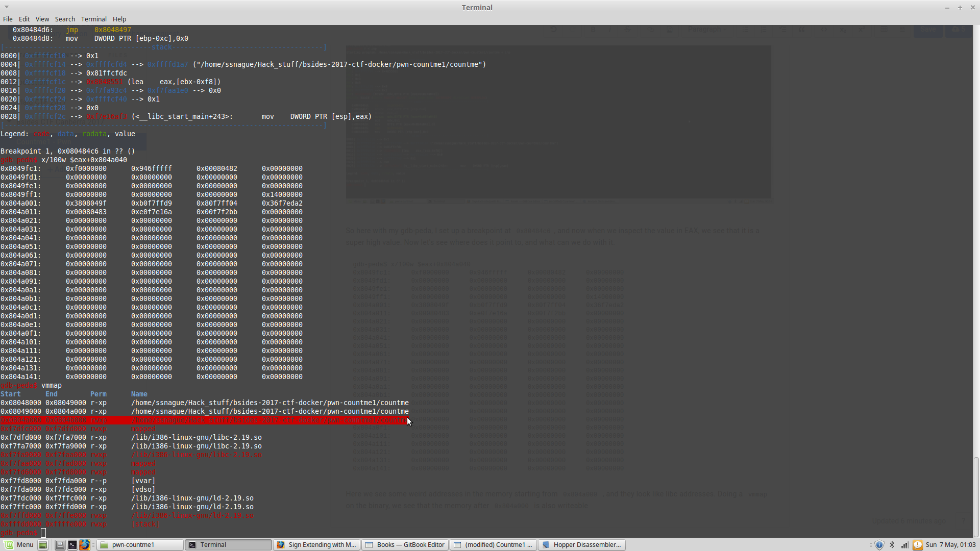Open the Mint Menu launcher

19,545
